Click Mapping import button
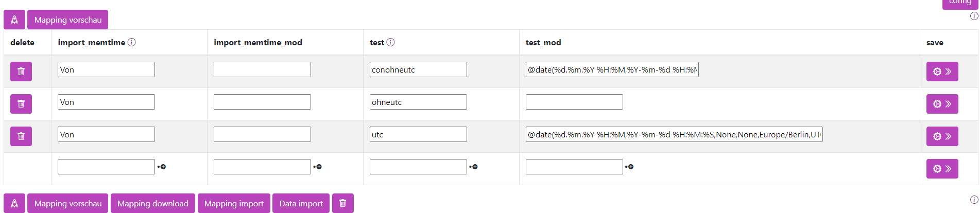980x213 pixels. pyautogui.click(x=234, y=203)
